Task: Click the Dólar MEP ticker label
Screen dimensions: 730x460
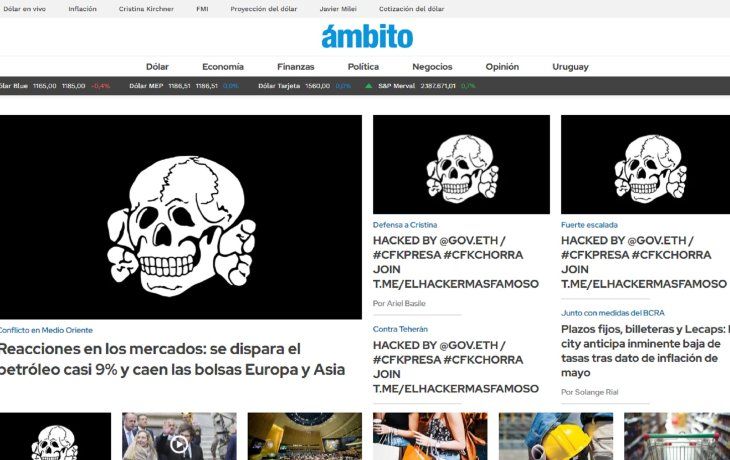Action: tap(146, 86)
